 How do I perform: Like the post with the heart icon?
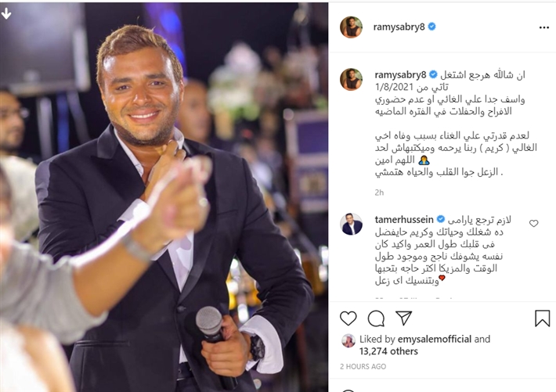(x=348, y=318)
